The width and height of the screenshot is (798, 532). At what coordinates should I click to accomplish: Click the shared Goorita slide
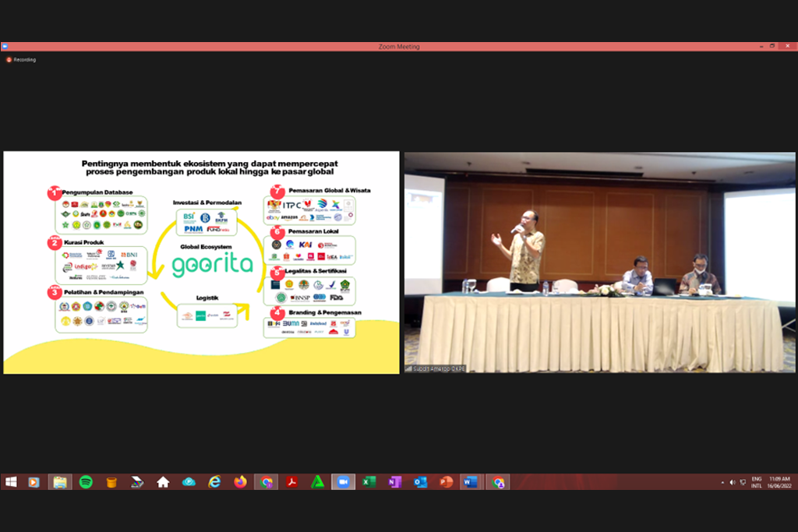(x=201, y=262)
